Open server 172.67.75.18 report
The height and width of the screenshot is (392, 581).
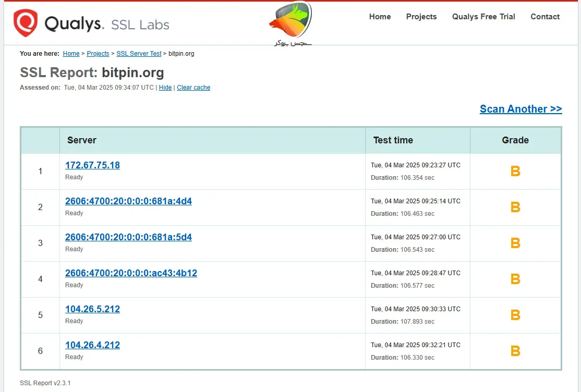(93, 165)
